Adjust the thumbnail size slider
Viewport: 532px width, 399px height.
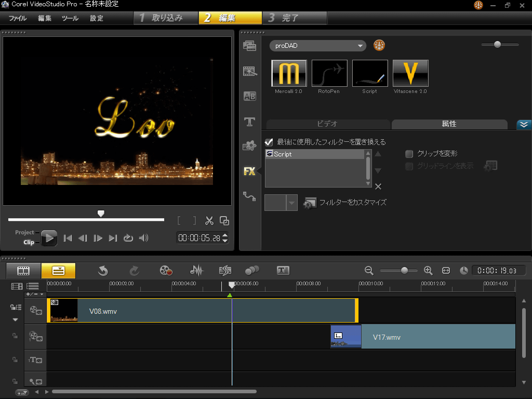[497, 45]
